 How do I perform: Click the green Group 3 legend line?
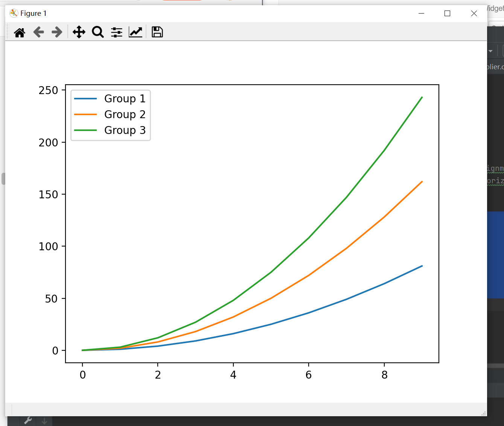(x=85, y=130)
